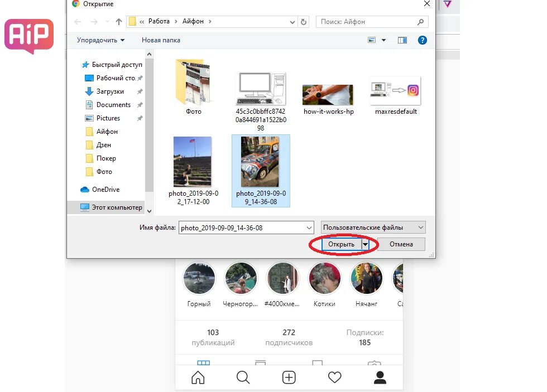
Task: Click the Имя файла input field
Action: (x=242, y=228)
